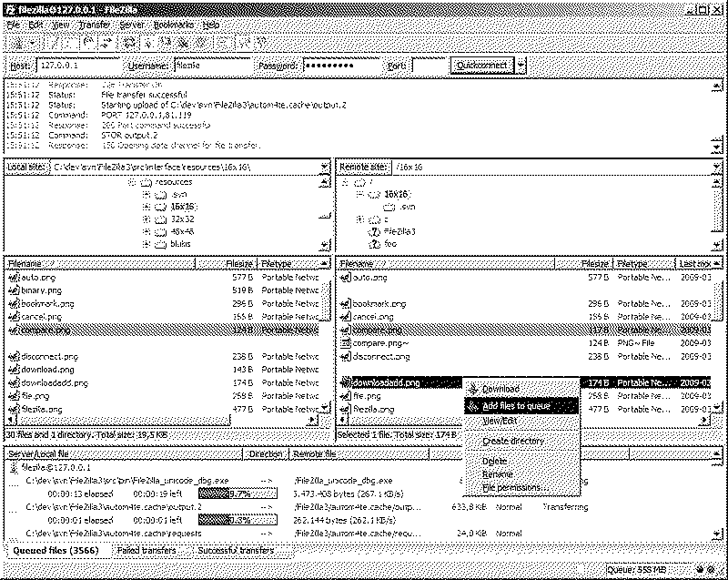The height and width of the screenshot is (580, 728).
Task: Click the Quickconnect button
Action: tap(481, 66)
